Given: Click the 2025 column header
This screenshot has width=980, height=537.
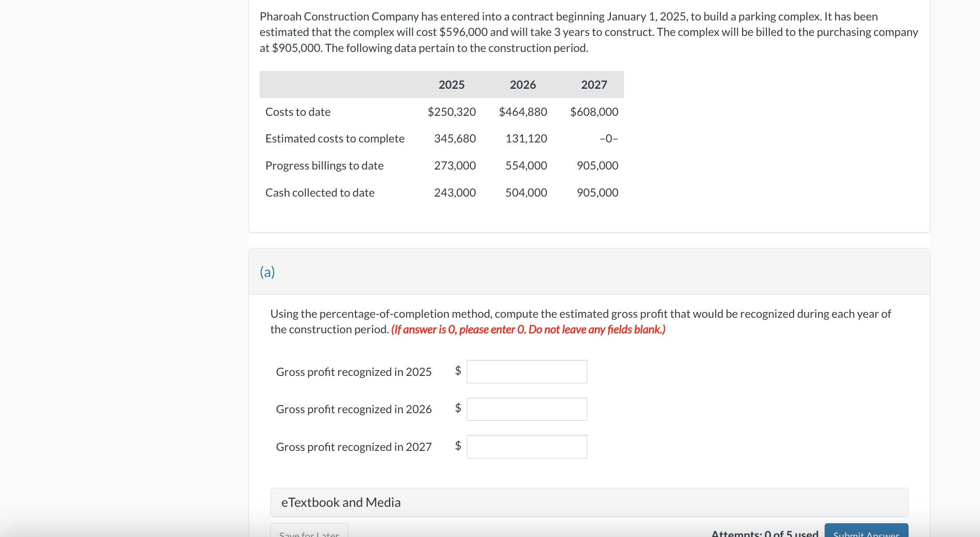Looking at the screenshot, I should coord(451,85).
